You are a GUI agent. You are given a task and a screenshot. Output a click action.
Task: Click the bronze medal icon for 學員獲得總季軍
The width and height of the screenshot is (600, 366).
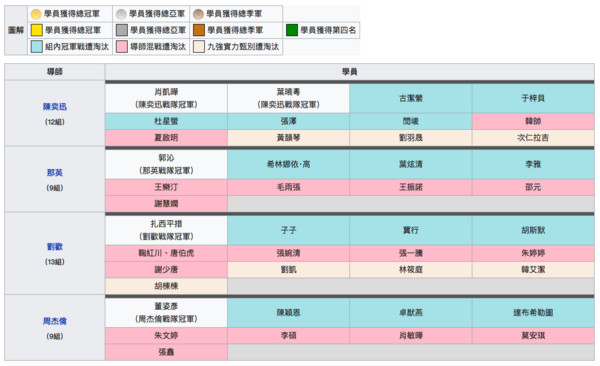tap(198, 14)
